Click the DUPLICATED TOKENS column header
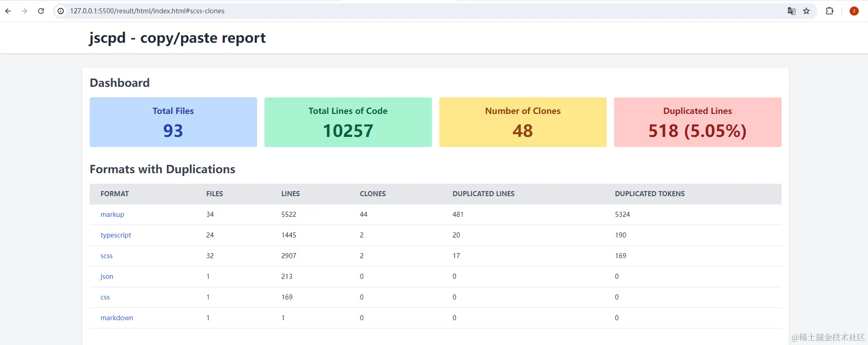Screen dimensions: 868x345 pyautogui.click(x=650, y=194)
